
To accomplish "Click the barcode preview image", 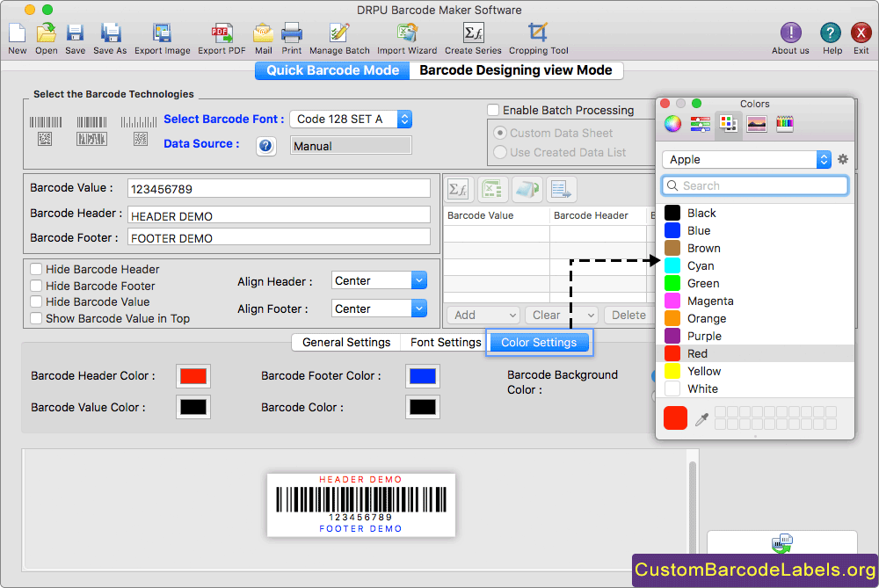I will pos(361,505).
